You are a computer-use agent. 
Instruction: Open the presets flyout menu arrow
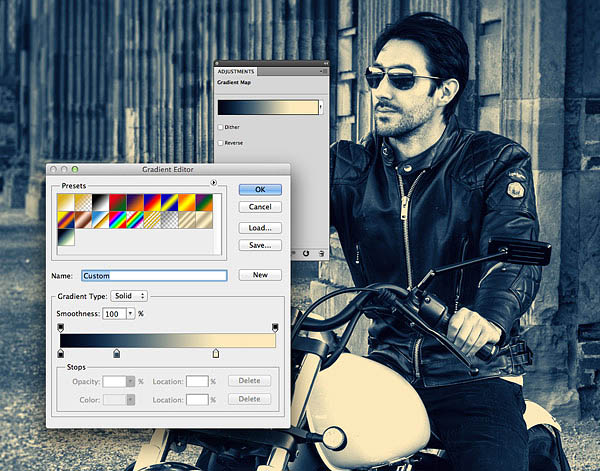[x=214, y=183]
